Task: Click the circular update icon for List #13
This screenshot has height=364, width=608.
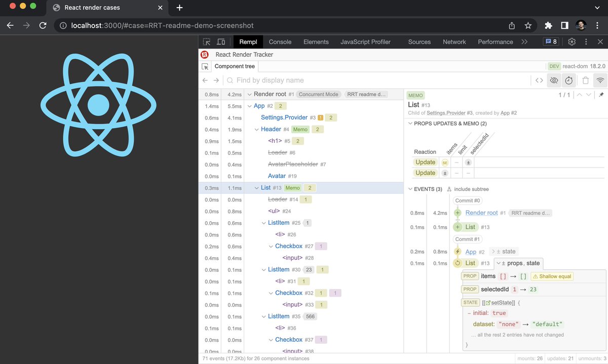Action: [x=458, y=263]
